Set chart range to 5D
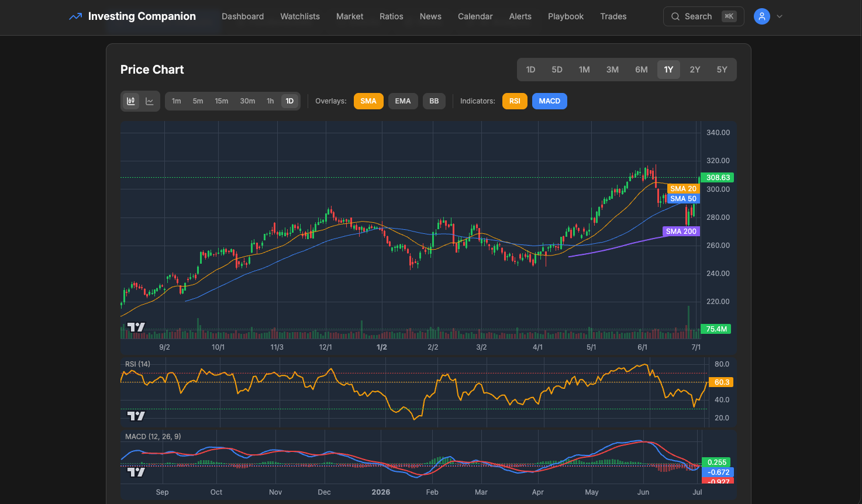The height and width of the screenshot is (504, 862). 557,70
